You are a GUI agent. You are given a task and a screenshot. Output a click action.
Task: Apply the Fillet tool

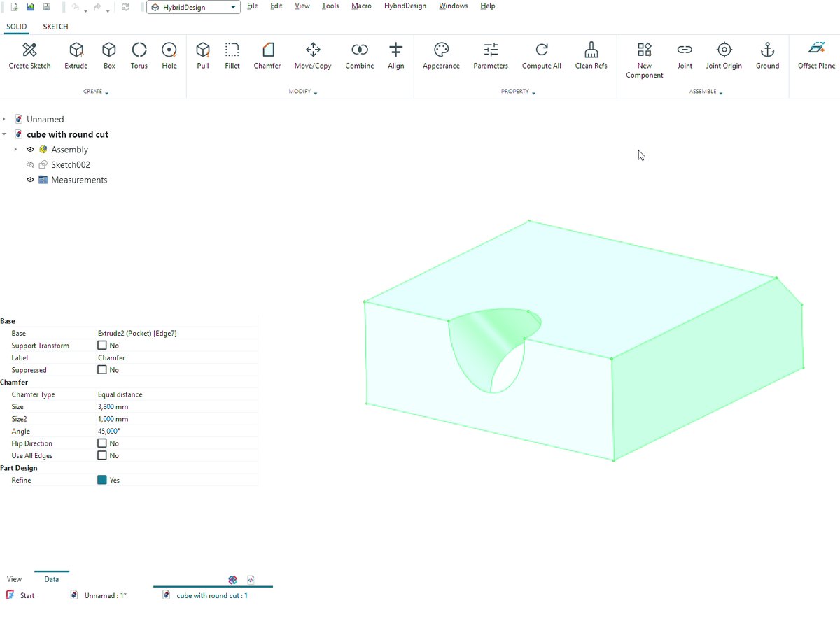232,56
